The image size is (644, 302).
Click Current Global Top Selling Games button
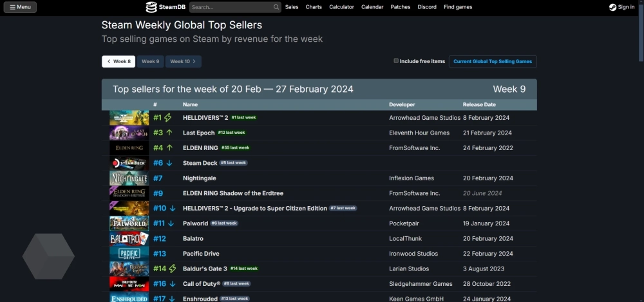coord(493,61)
